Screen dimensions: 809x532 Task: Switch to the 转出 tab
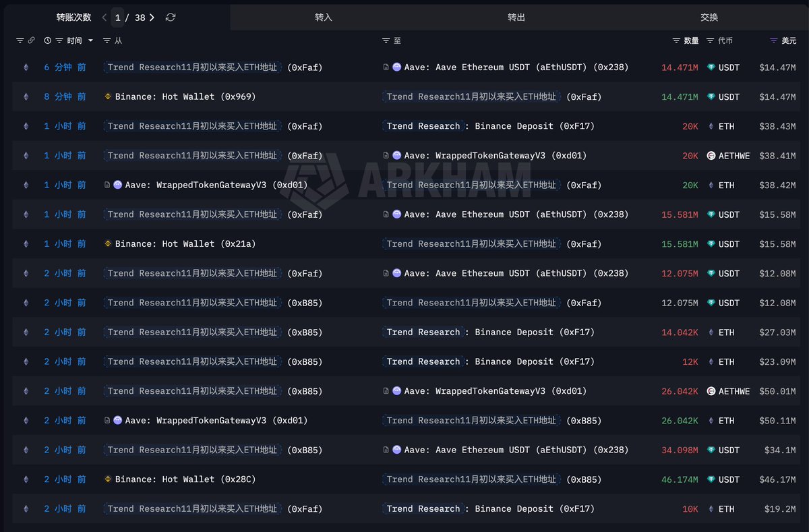coord(516,18)
